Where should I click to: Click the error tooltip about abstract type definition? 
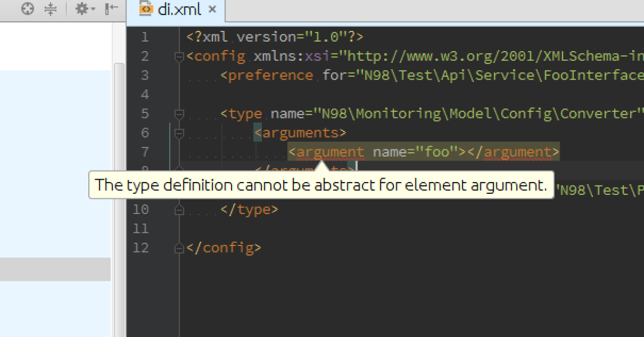click(321, 185)
